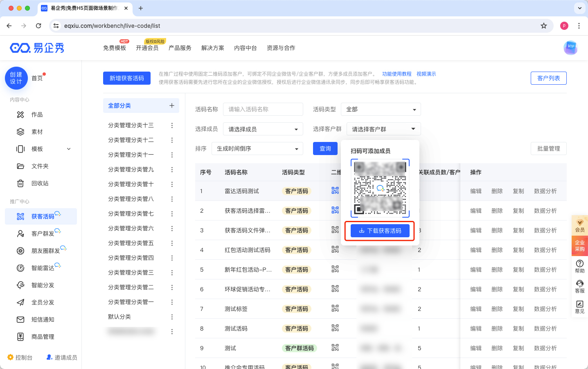Click 查询 search button
The image size is (588, 369).
point(325,148)
